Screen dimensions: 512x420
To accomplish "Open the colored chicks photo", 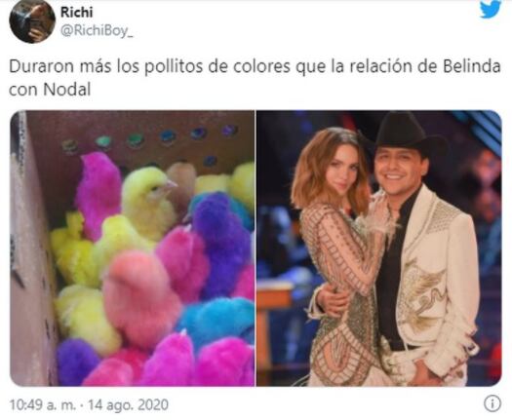I will coord(133,248).
